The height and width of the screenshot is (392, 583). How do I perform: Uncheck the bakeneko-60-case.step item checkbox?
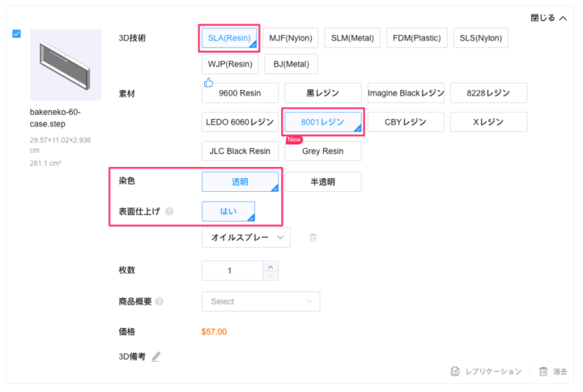pyautogui.click(x=18, y=34)
